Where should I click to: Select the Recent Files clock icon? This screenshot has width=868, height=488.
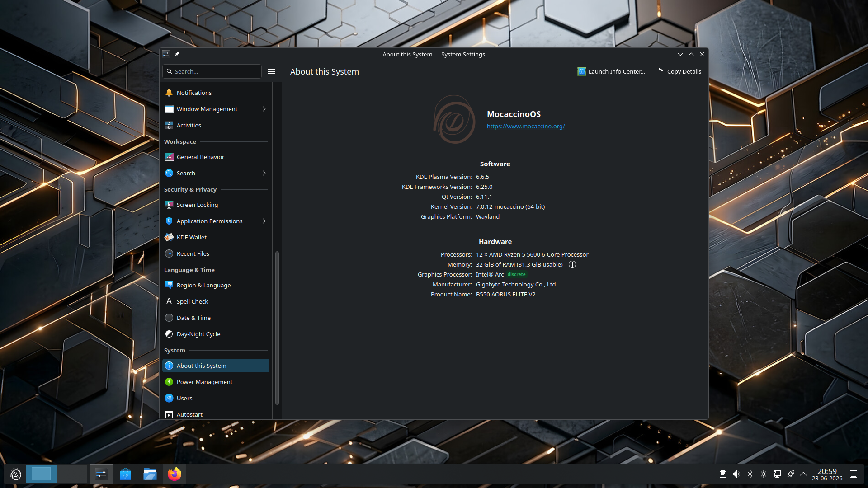169,253
